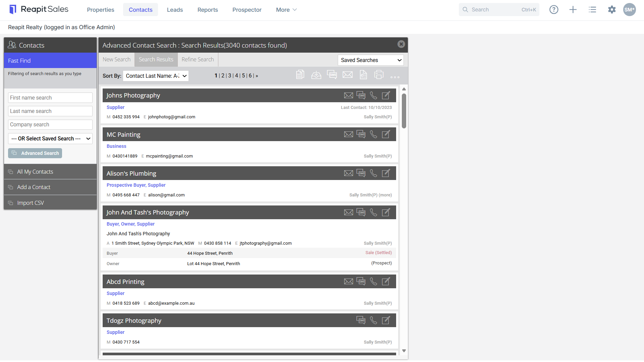
Task: Edit the Abcd Printing contact via pencil icon
Action: (x=386, y=282)
